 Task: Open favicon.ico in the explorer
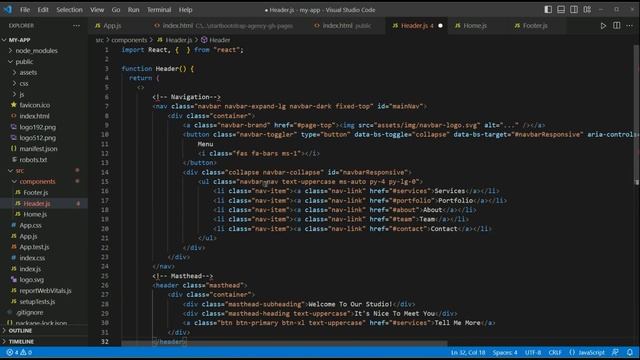pyautogui.click(x=44, y=105)
